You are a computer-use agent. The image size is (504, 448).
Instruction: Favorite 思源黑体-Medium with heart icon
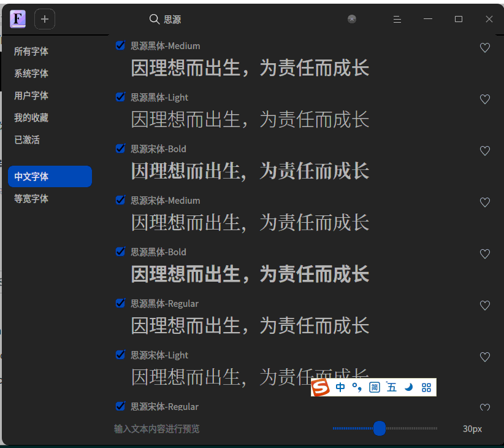point(485,48)
